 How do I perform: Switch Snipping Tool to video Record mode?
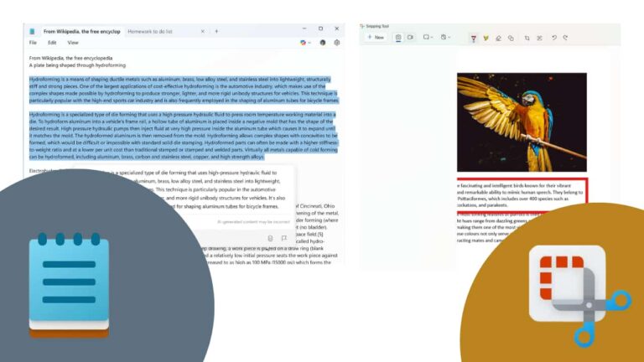[410, 38]
